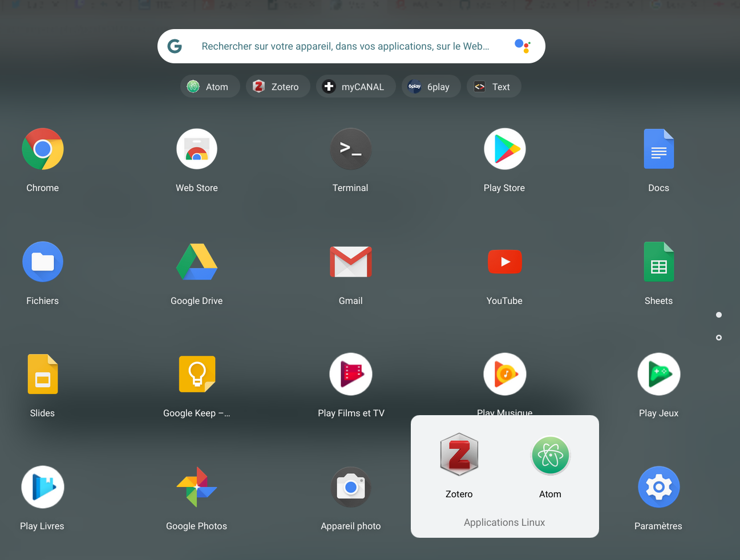Open Atom from Applications Linux folder
The image size is (740, 560).
(551, 455)
